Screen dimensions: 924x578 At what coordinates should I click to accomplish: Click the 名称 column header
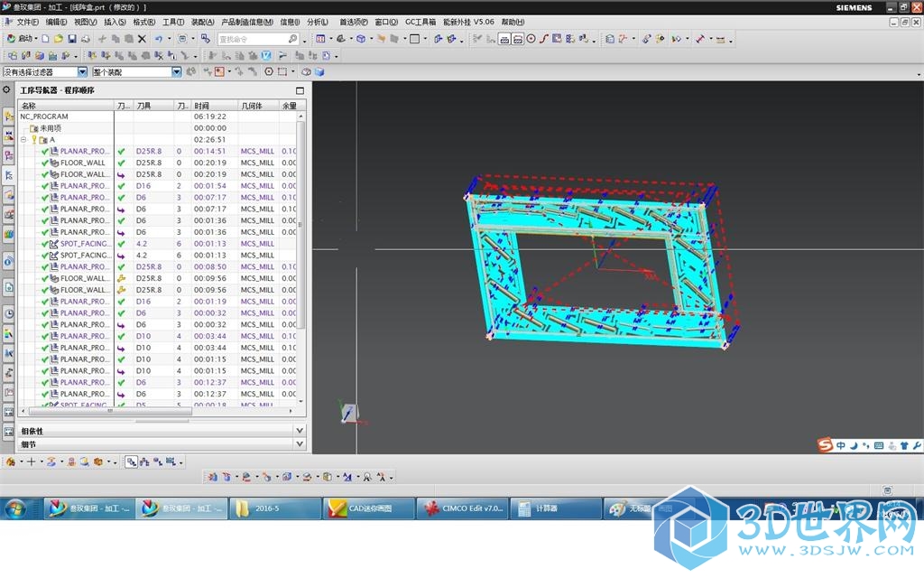pos(66,106)
